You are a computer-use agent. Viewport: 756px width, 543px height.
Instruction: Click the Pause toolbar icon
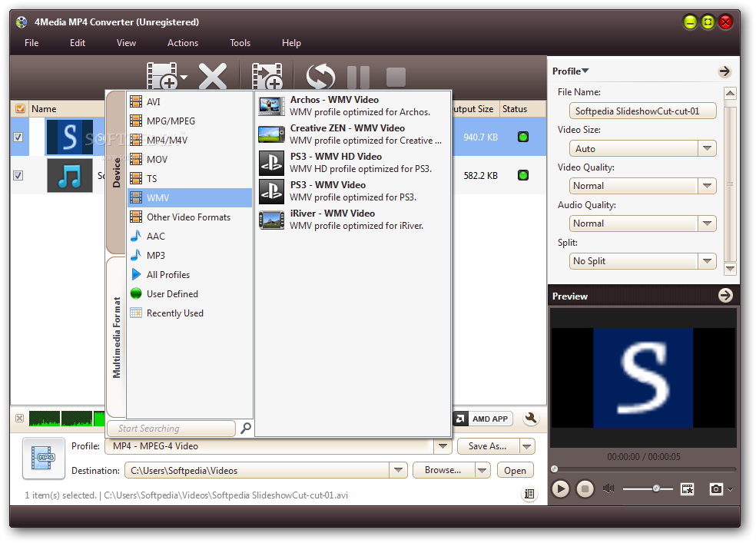(358, 77)
